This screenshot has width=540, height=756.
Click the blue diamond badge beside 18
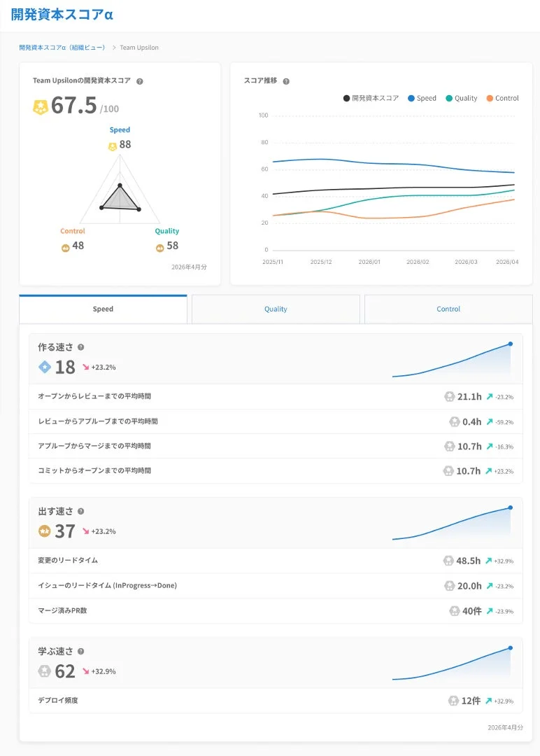coord(45,367)
